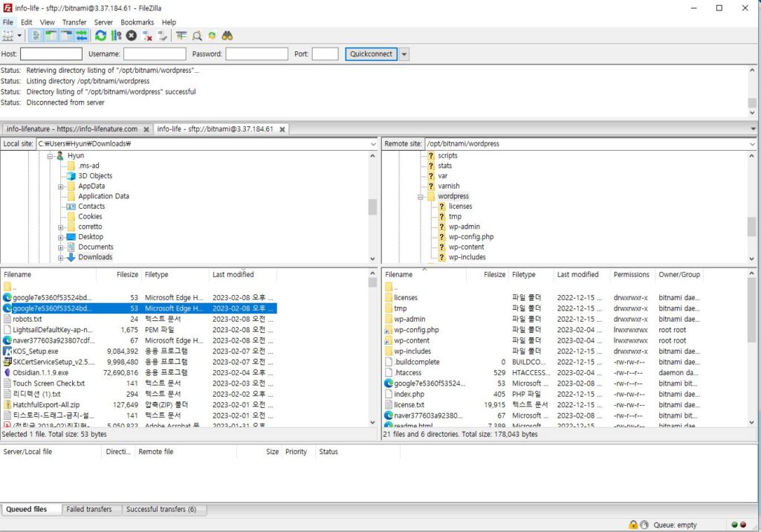Select the remote wp-config.php link icon
The image size is (761, 532).
click(x=388, y=330)
